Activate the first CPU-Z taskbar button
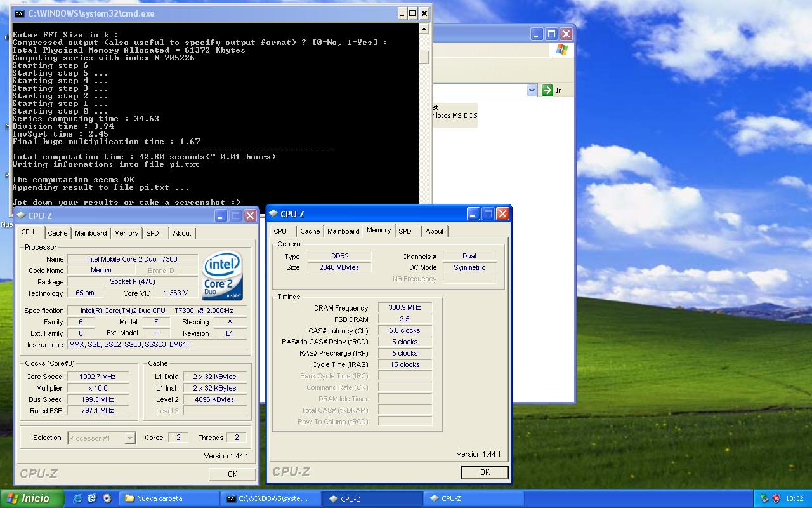This screenshot has height=508, width=812. 372,498
